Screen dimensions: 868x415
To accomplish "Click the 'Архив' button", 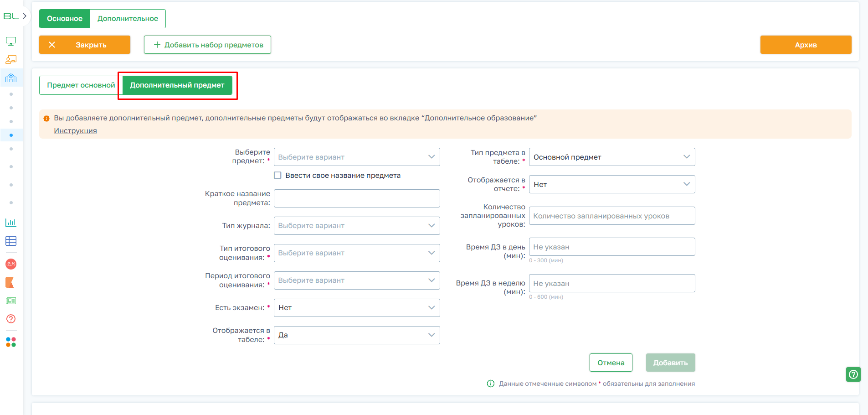I will [x=805, y=45].
